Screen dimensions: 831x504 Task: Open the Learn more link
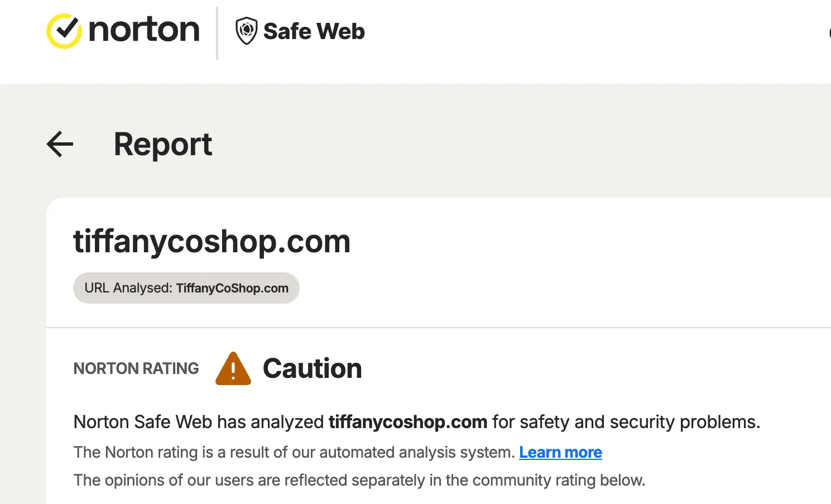pos(560,452)
